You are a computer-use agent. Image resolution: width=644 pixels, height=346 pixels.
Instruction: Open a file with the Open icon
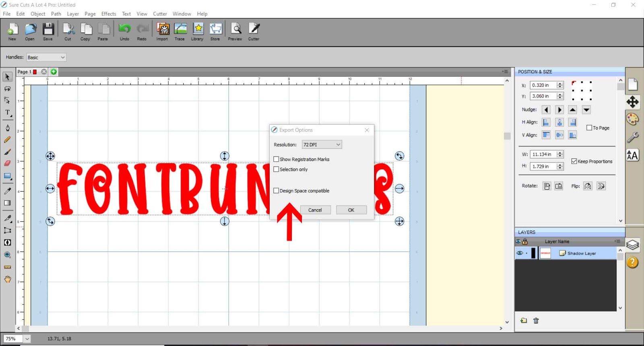tap(30, 31)
